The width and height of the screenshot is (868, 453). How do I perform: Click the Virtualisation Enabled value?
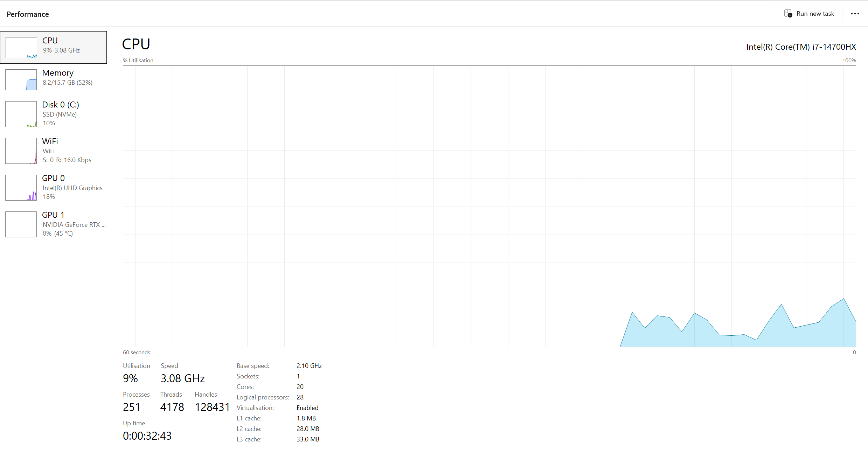307,408
